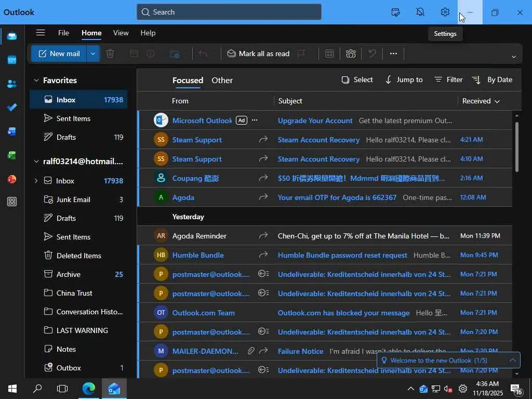
Task: Click the muted volume icon in system tray
Action: (448, 389)
